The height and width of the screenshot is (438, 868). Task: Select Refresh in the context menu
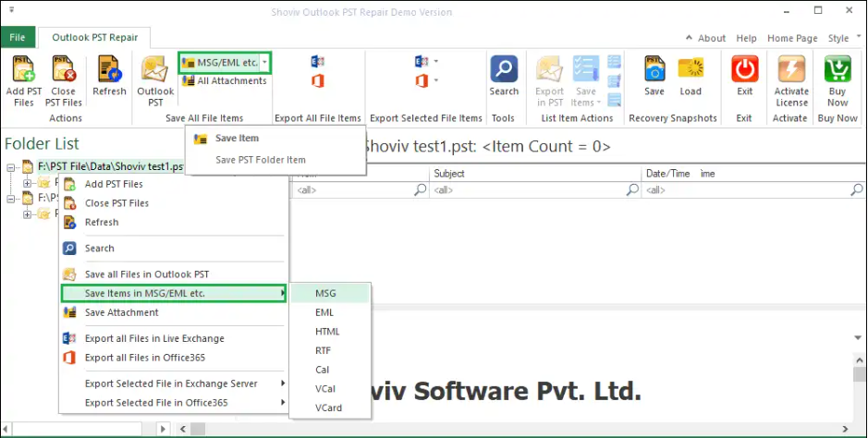click(x=173, y=223)
